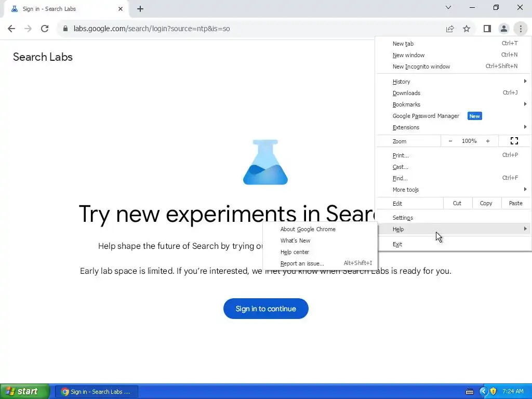
Task: View site information via lock icon
Action: point(65,29)
